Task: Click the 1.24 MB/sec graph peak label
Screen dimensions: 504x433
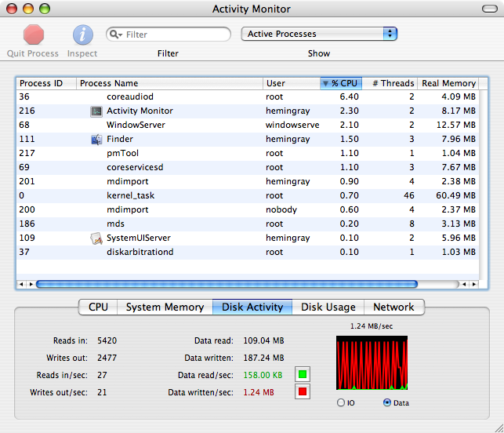Action: coord(372,326)
